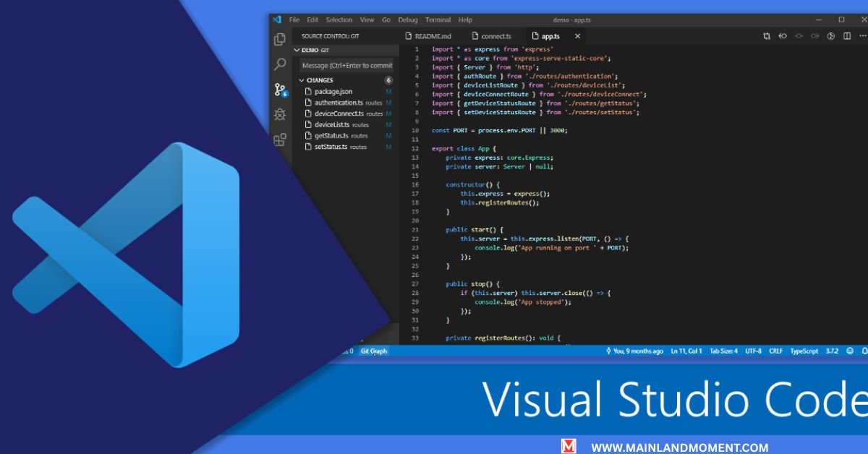Screen dimensions: 868x454
Task: Select getStatus.ts in changes list
Action: (346, 135)
